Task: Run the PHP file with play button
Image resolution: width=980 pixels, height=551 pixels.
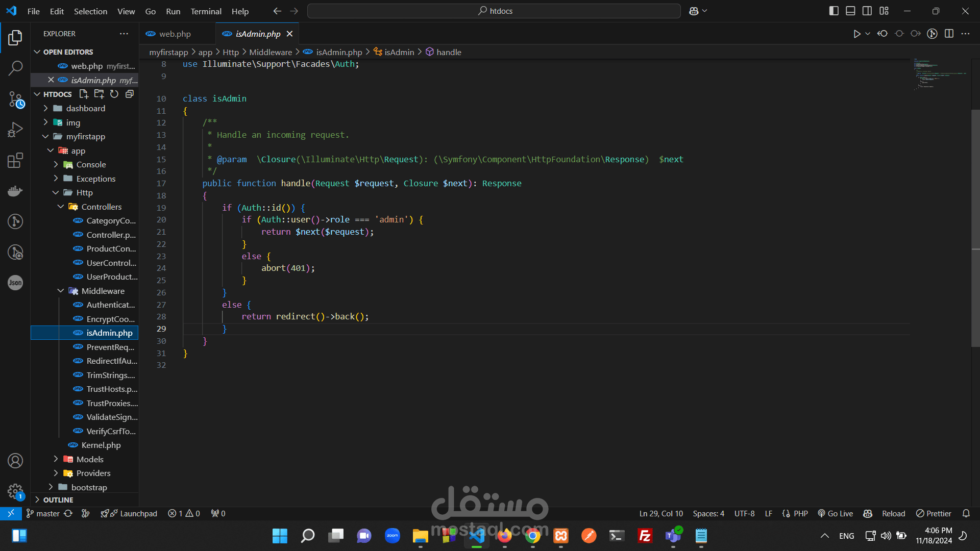Action: click(x=856, y=34)
